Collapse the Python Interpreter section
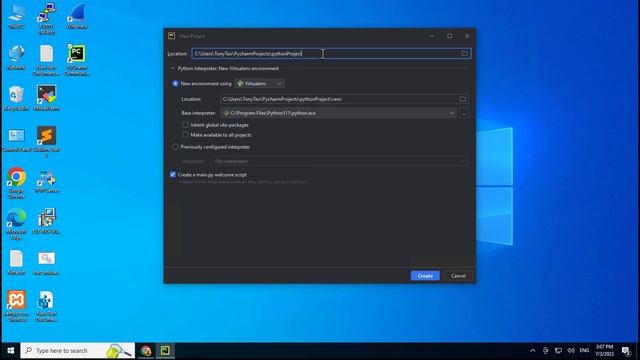Image resolution: width=640 pixels, height=360 pixels. pyautogui.click(x=172, y=69)
